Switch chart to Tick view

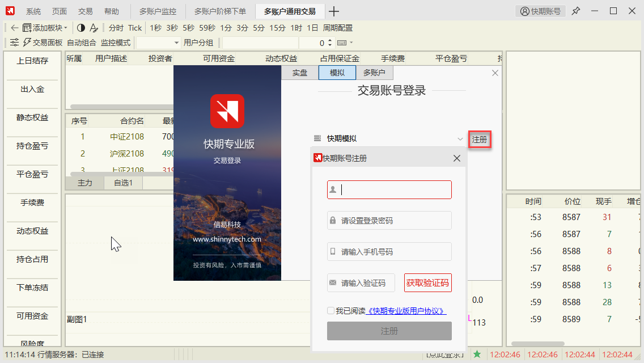click(x=135, y=28)
